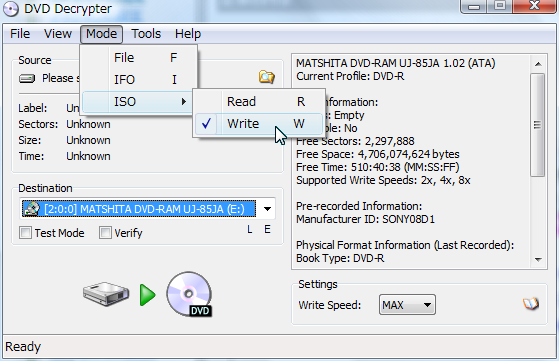
Task: Click the ISO submenu arrow
Action: click(184, 102)
